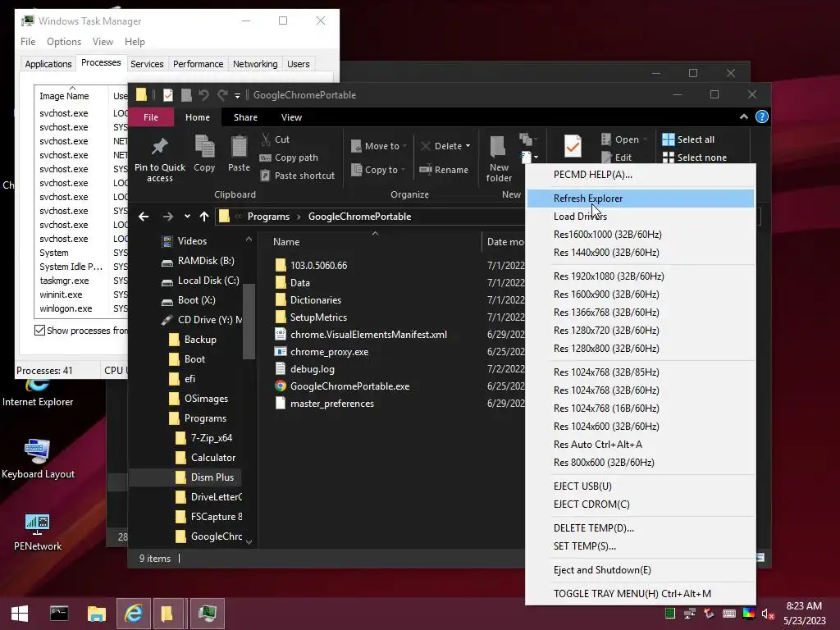Click Undo icon in Explorer title bar

point(203,95)
